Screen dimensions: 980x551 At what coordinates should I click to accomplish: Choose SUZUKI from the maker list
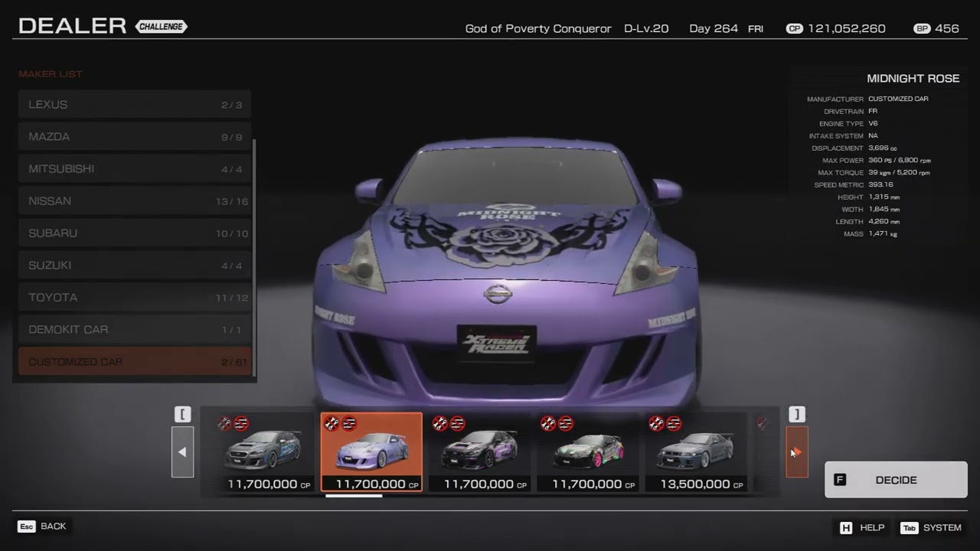[x=135, y=265]
